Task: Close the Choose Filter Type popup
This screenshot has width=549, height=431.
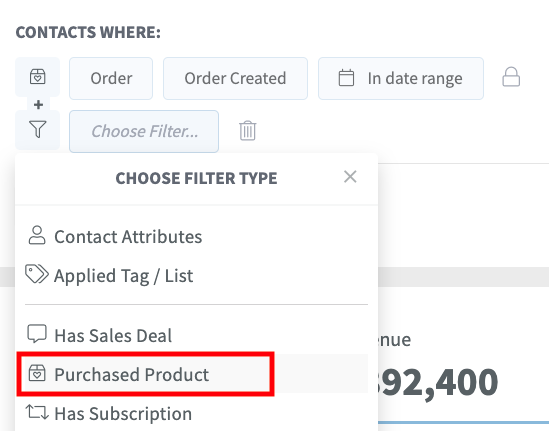Action: coord(350,177)
